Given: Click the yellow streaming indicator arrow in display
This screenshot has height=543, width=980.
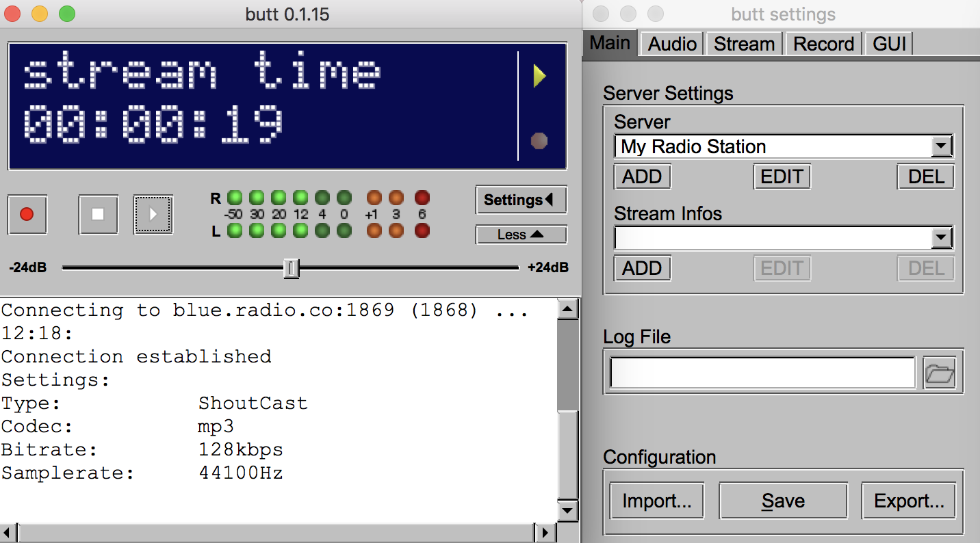Looking at the screenshot, I should 539,76.
